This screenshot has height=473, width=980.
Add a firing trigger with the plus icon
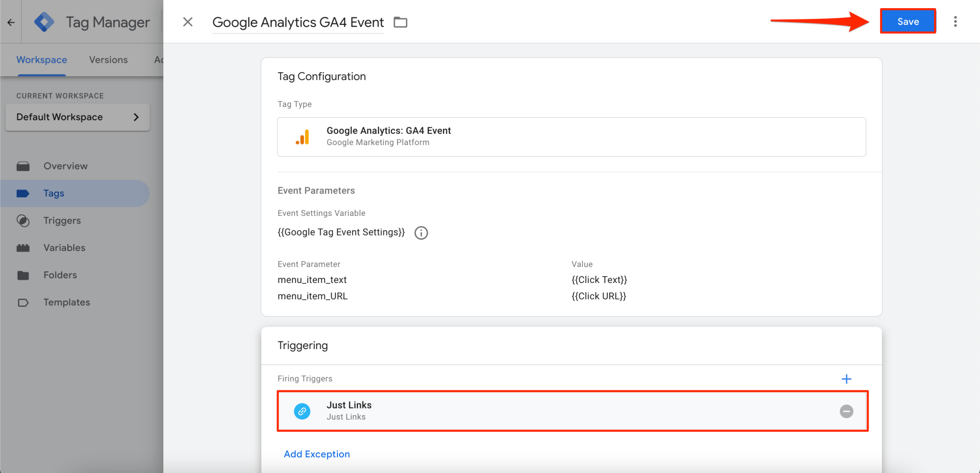pos(846,379)
